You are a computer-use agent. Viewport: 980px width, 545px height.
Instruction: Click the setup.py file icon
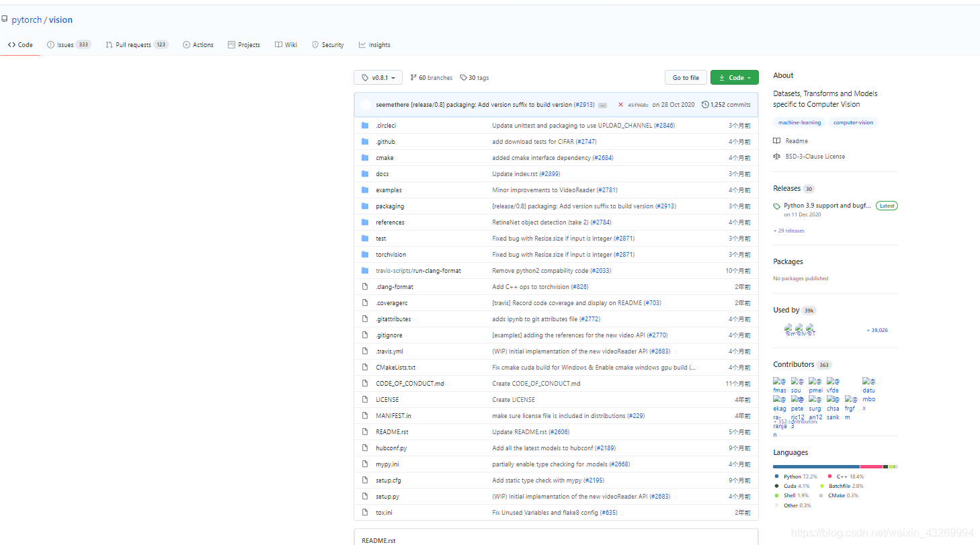pos(365,497)
